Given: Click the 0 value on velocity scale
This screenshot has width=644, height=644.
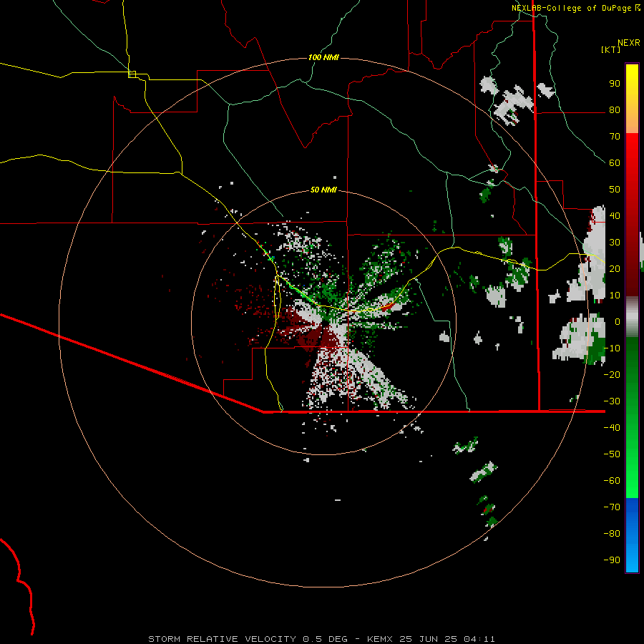Looking at the screenshot, I should (617, 321).
